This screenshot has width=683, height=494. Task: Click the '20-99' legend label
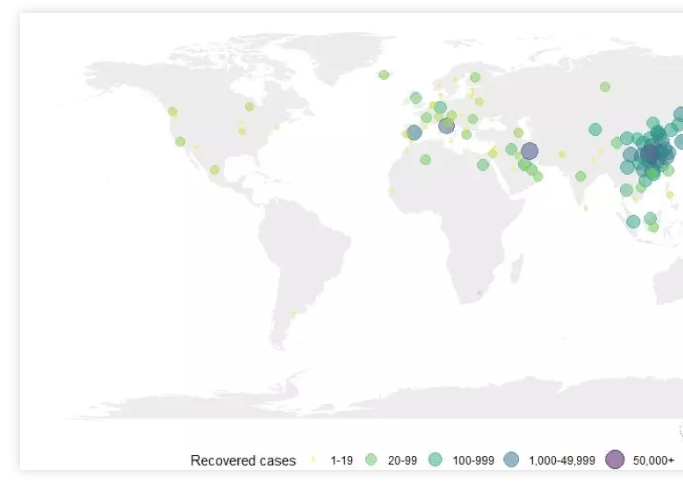click(x=402, y=460)
